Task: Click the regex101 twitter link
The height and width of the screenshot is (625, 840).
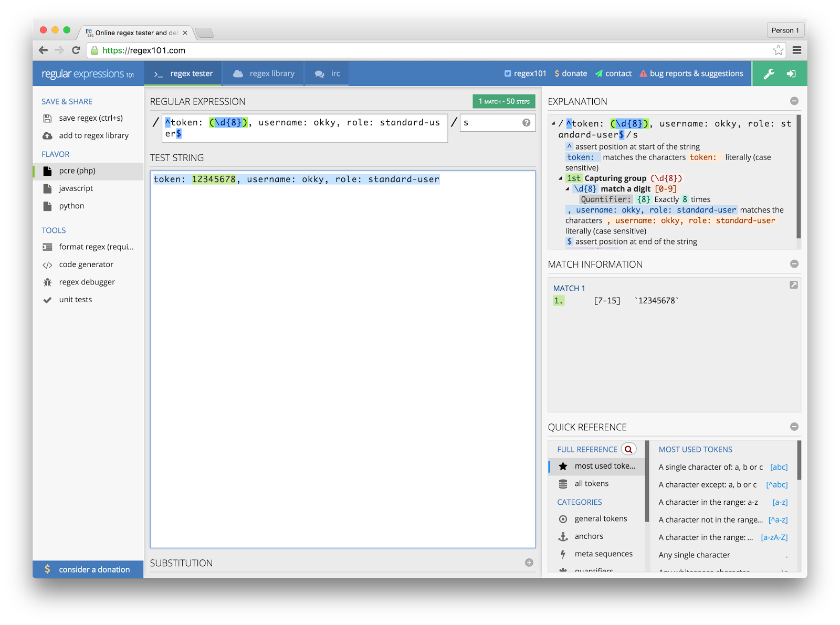Action: [x=525, y=73]
